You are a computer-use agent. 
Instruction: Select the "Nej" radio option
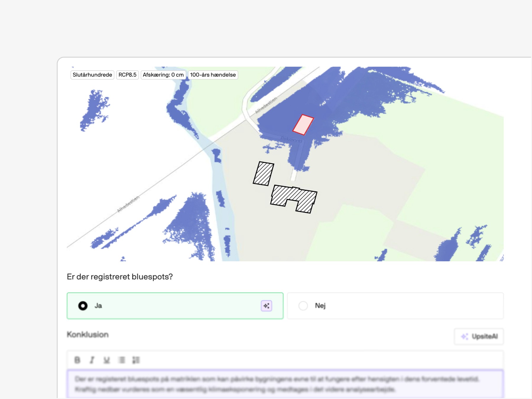(x=395, y=306)
